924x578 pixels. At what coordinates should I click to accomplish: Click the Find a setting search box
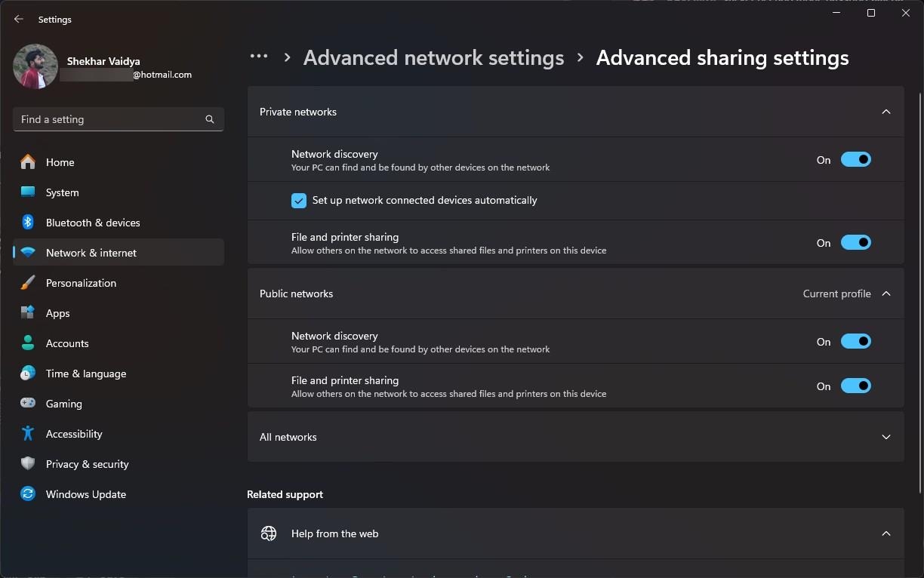[x=118, y=118]
